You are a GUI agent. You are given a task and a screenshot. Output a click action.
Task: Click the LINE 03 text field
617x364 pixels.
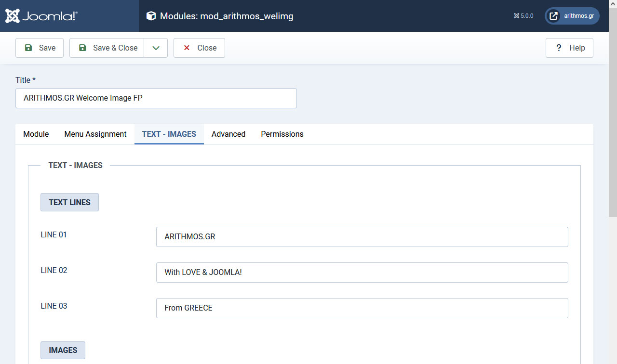click(362, 308)
